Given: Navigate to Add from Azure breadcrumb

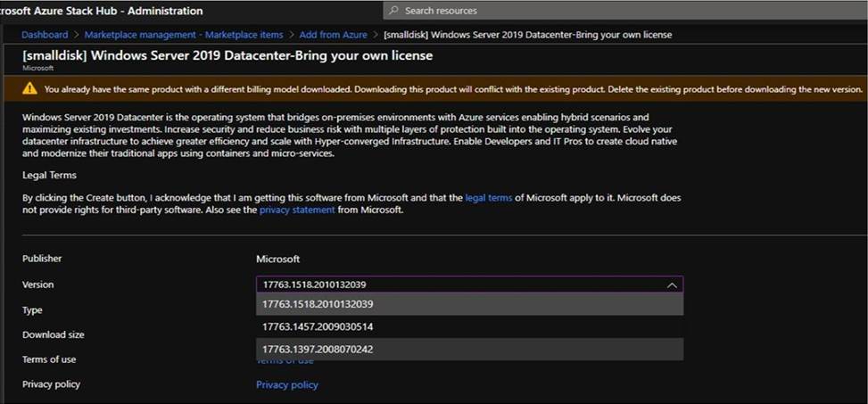Looking at the screenshot, I should point(334,34).
